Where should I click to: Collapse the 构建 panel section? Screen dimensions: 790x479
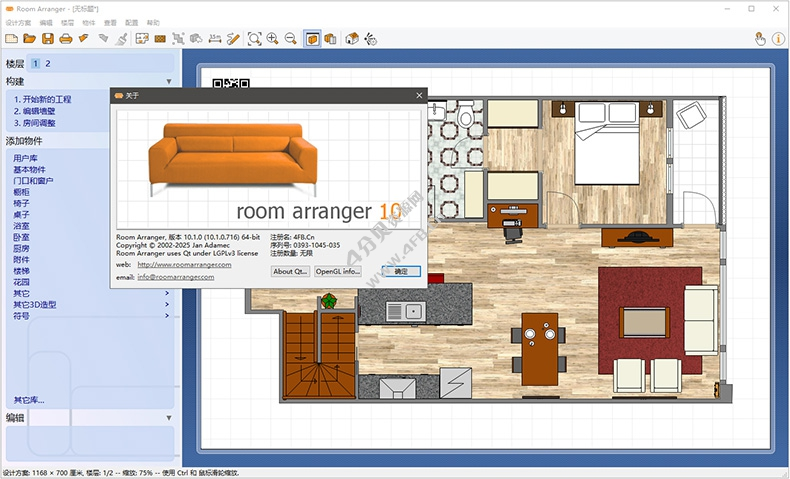(169, 81)
